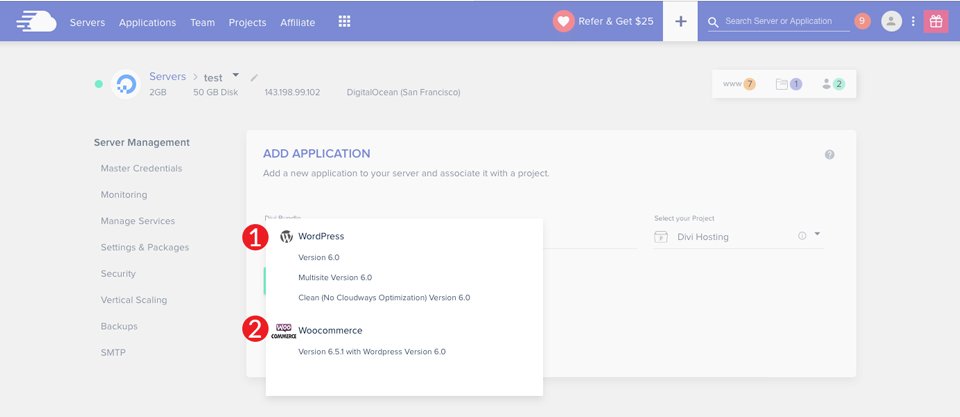Click the WooCommerce logo in dropdown
Screen dimensions: 960x417
click(283, 331)
